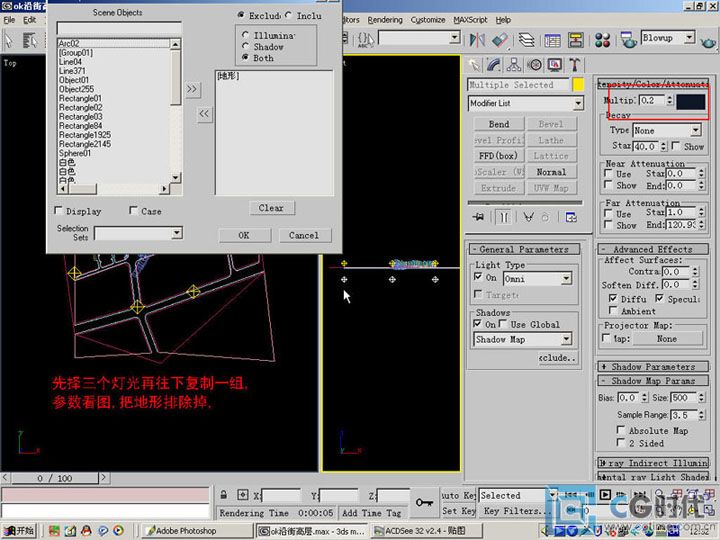720x540 pixels.
Task: Select the Both radio option
Action: point(246,58)
